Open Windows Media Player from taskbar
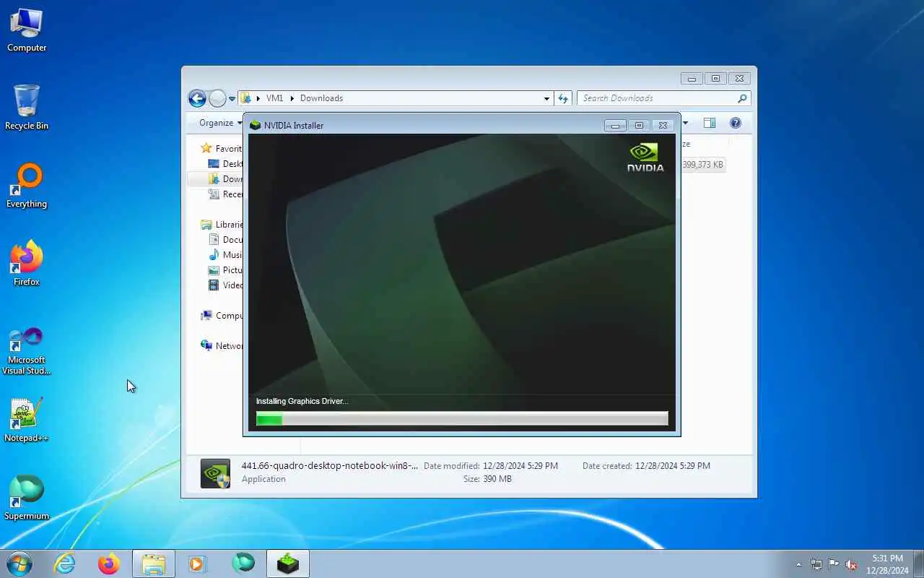 [x=197, y=564]
